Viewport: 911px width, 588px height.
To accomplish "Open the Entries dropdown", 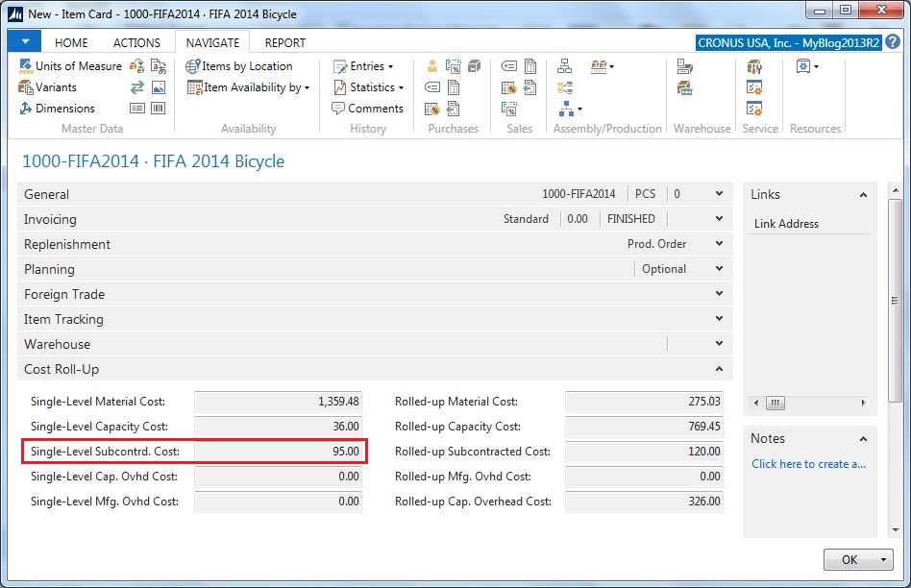I will click(363, 66).
